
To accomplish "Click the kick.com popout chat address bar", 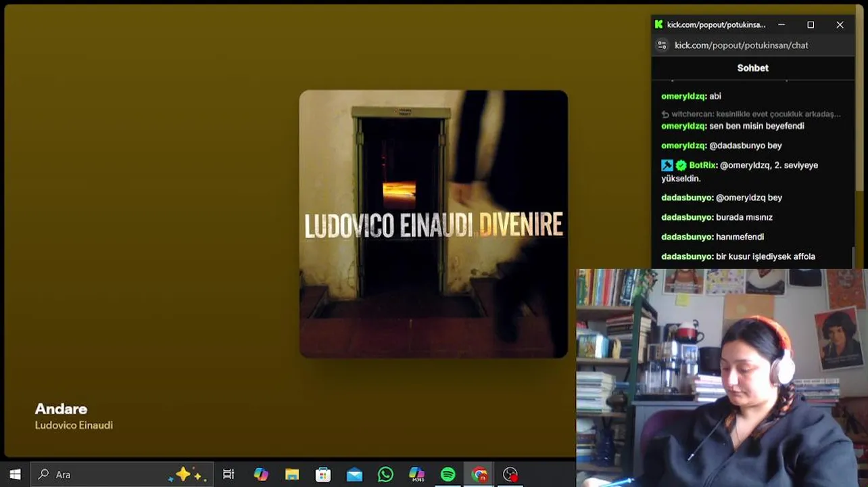I will tap(742, 45).
